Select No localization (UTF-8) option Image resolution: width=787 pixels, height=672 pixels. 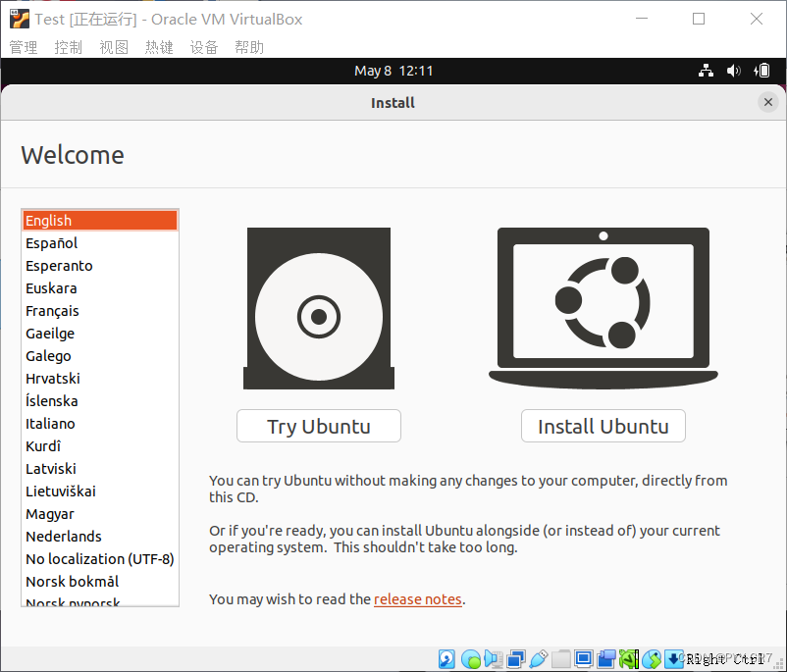[100, 559]
